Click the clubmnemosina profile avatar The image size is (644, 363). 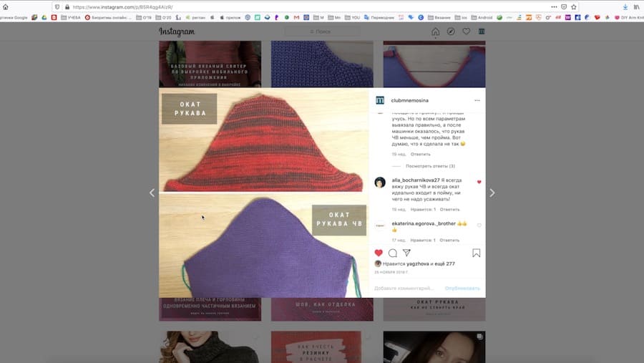coord(380,100)
